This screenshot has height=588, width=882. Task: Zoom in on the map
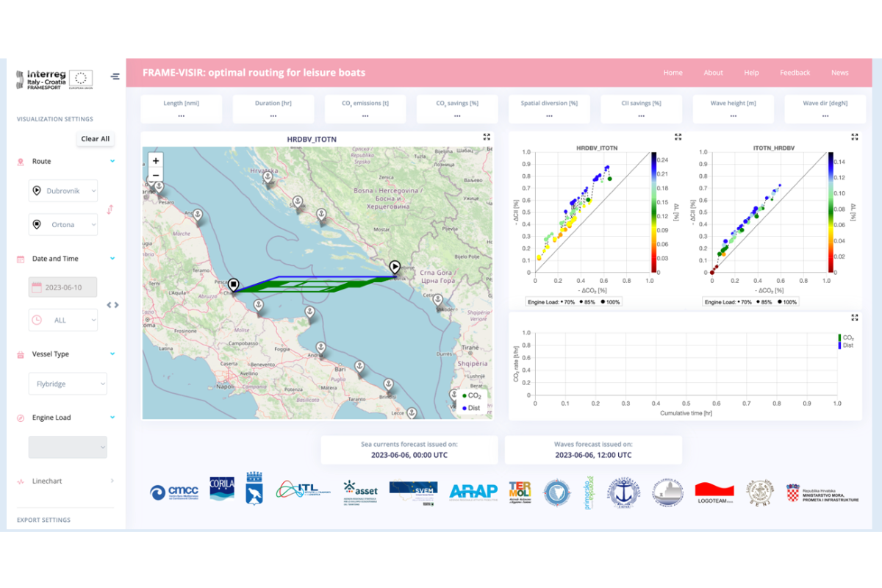155,160
